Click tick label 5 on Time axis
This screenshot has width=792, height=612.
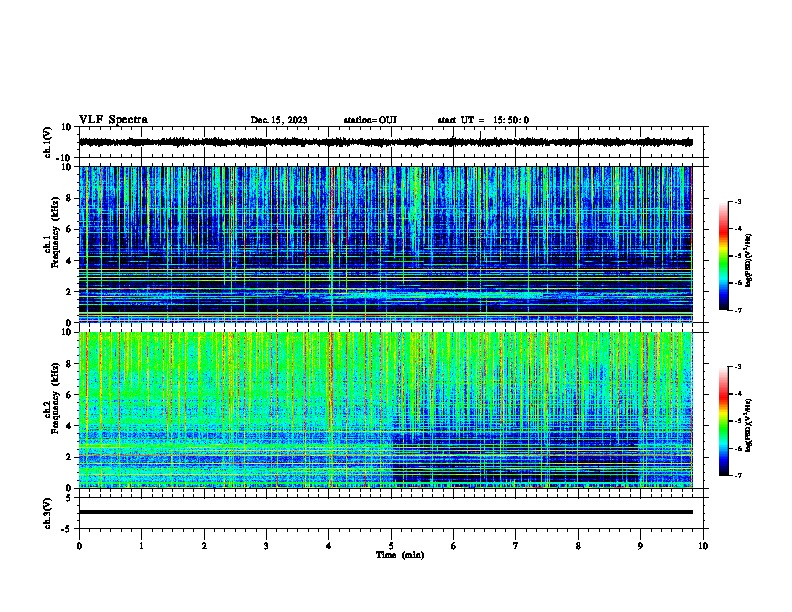point(391,546)
